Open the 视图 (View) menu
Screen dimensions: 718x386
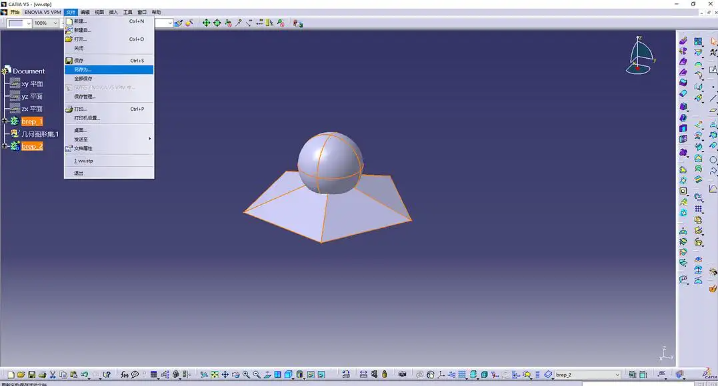point(99,12)
